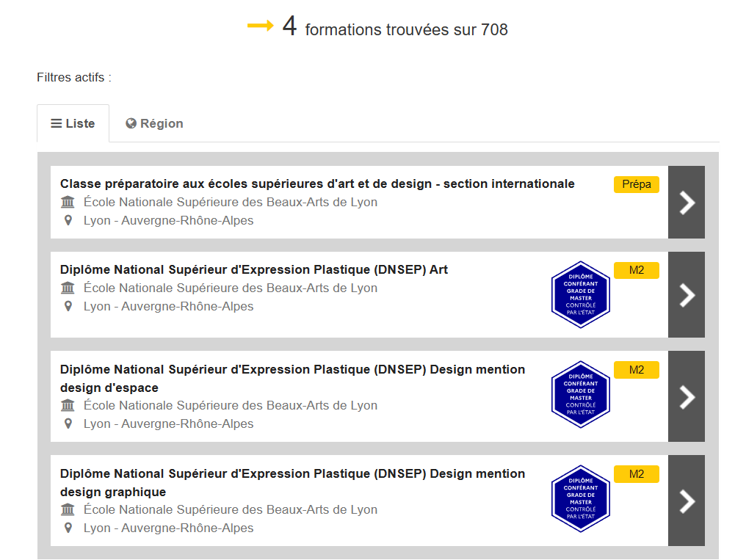
Task: Open the Classe préparatoire section internationale arrow
Action: 687,203
